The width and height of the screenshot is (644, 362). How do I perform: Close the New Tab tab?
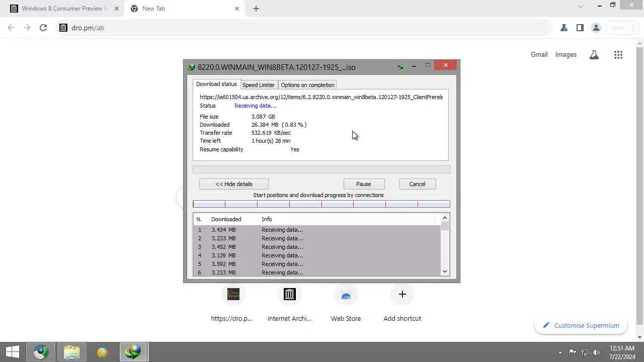[x=237, y=9]
